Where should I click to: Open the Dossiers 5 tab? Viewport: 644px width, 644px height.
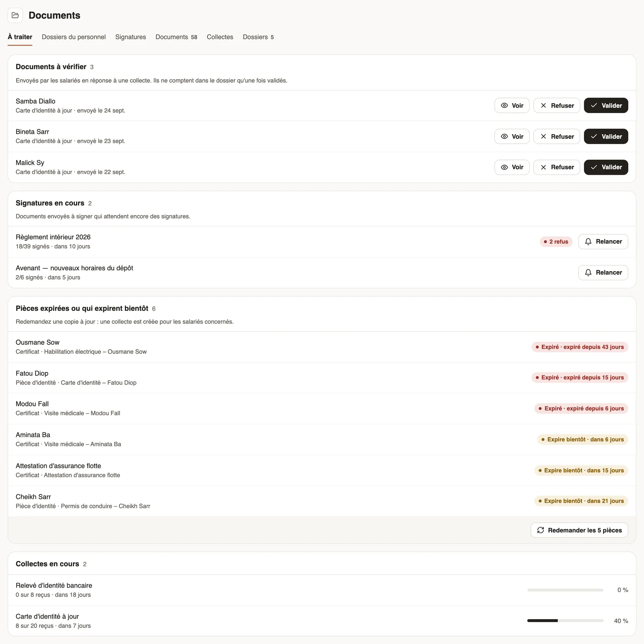click(258, 37)
